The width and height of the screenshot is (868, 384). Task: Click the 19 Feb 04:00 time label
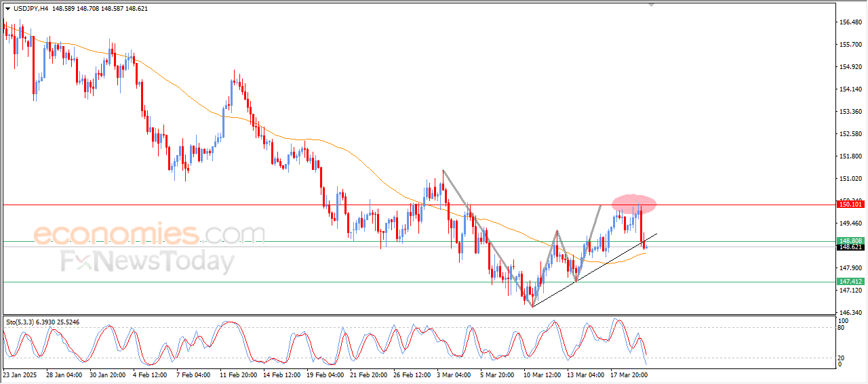click(325, 374)
